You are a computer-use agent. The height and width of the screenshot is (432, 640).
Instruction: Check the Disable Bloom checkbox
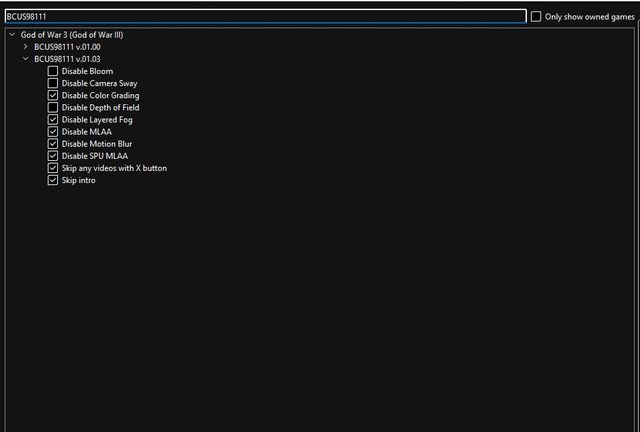coord(53,71)
